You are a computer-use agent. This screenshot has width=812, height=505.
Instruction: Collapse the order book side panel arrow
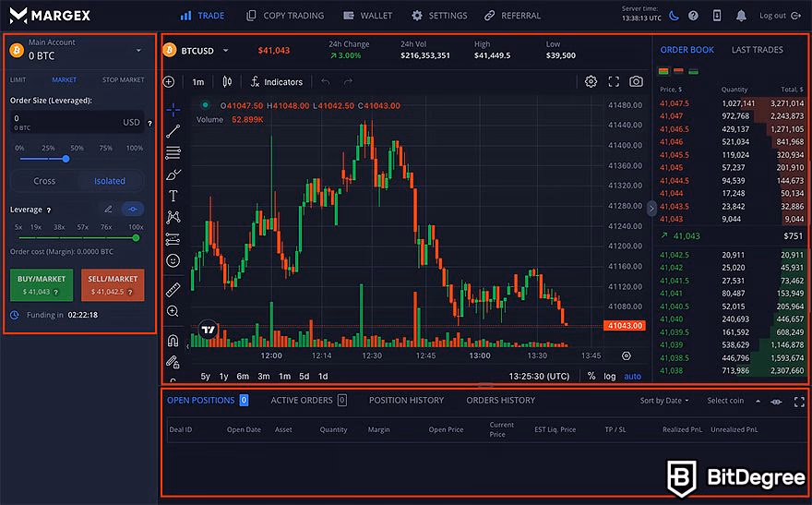tap(651, 209)
